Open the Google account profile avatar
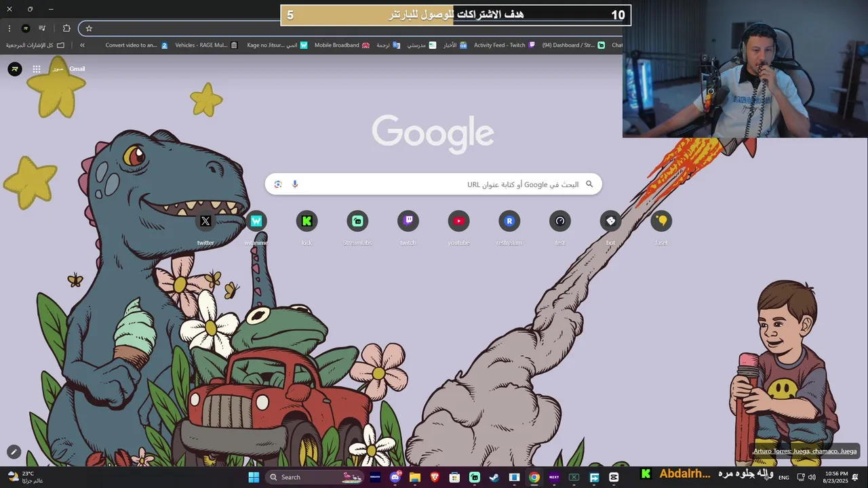Viewport: 868px width, 488px height. click(x=15, y=69)
